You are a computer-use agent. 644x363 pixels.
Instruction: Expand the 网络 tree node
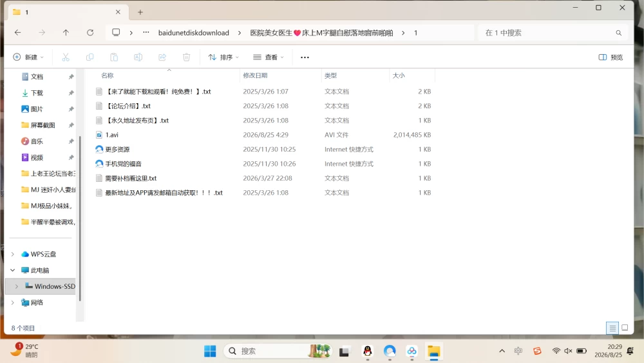(13, 302)
